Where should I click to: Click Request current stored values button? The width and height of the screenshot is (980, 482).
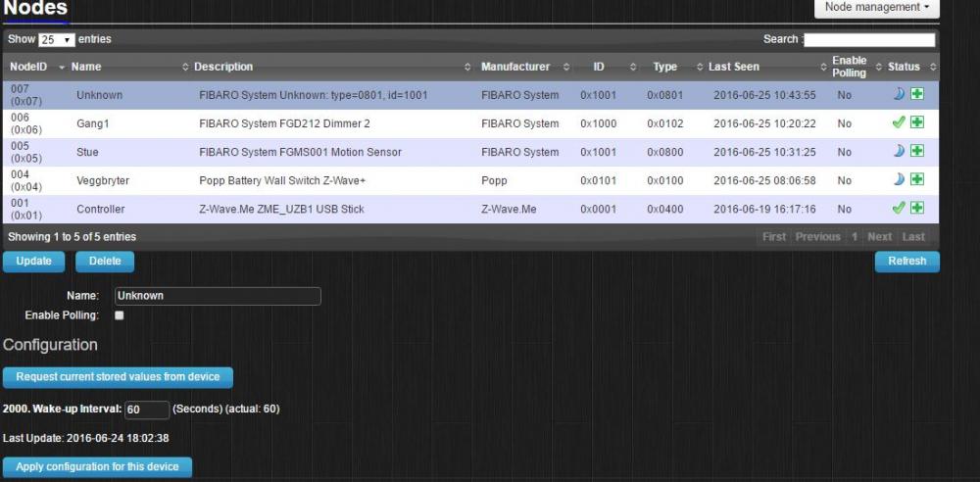pyautogui.click(x=118, y=377)
